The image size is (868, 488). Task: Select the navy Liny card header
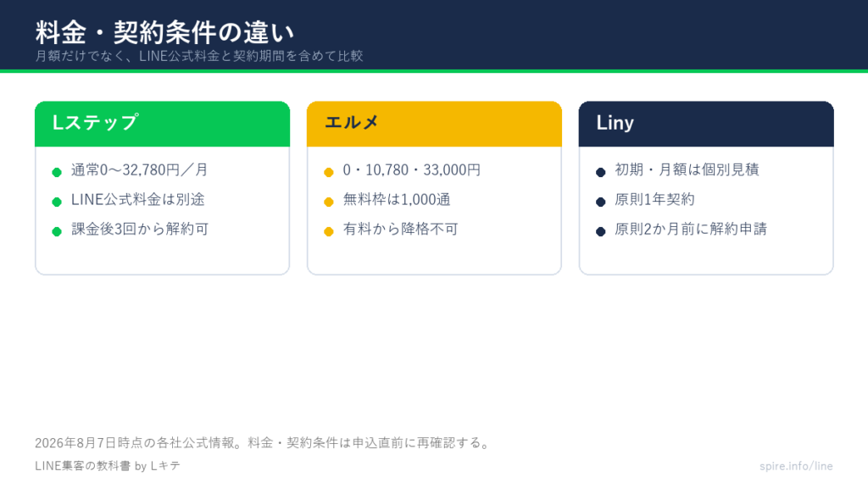pos(706,124)
